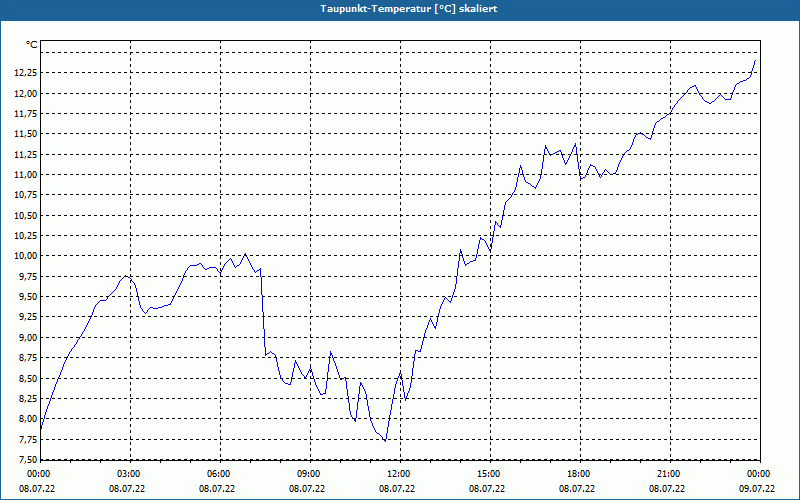The image size is (800, 500).
Task: Select the 8,25 y-axis label
Action: tap(27, 398)
